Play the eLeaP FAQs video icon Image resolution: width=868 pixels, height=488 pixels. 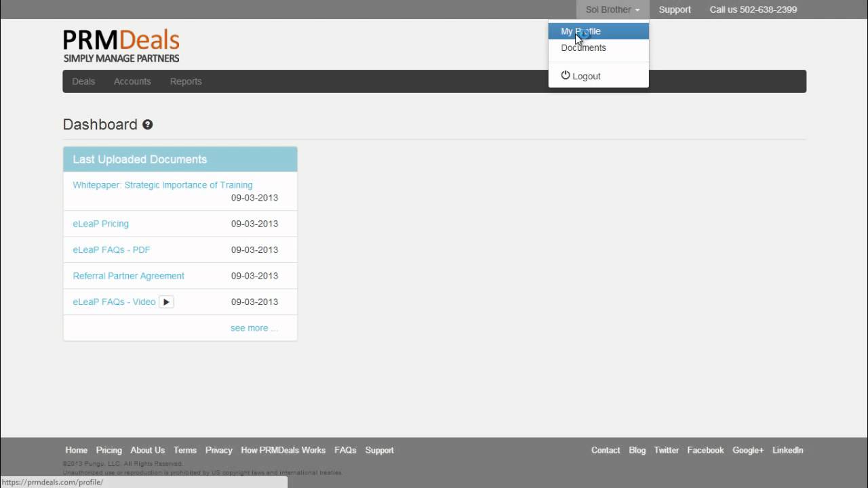pyautogui.click(x=166, y=302)
